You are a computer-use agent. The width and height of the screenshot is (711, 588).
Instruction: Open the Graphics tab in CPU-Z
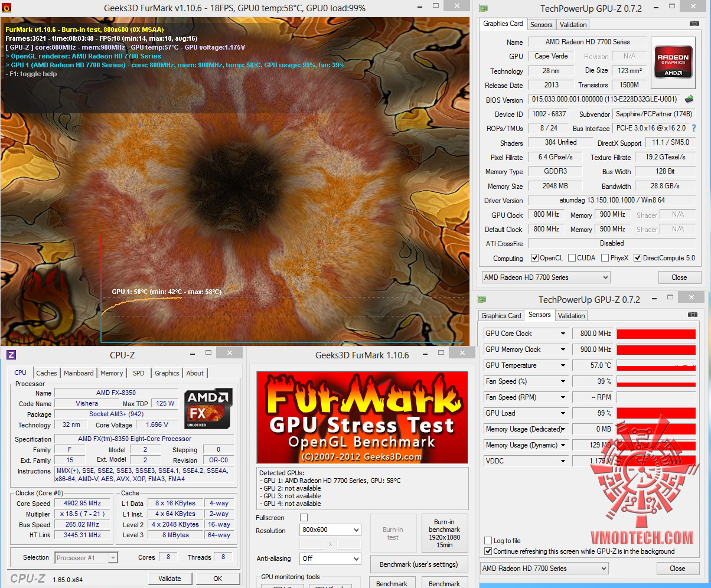(167, 373)
